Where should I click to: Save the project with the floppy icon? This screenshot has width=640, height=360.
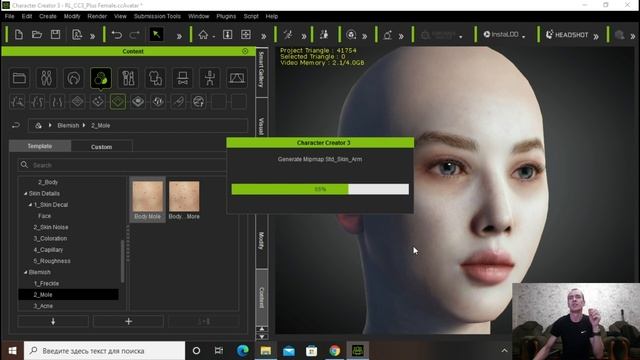(x=56, y=35)
